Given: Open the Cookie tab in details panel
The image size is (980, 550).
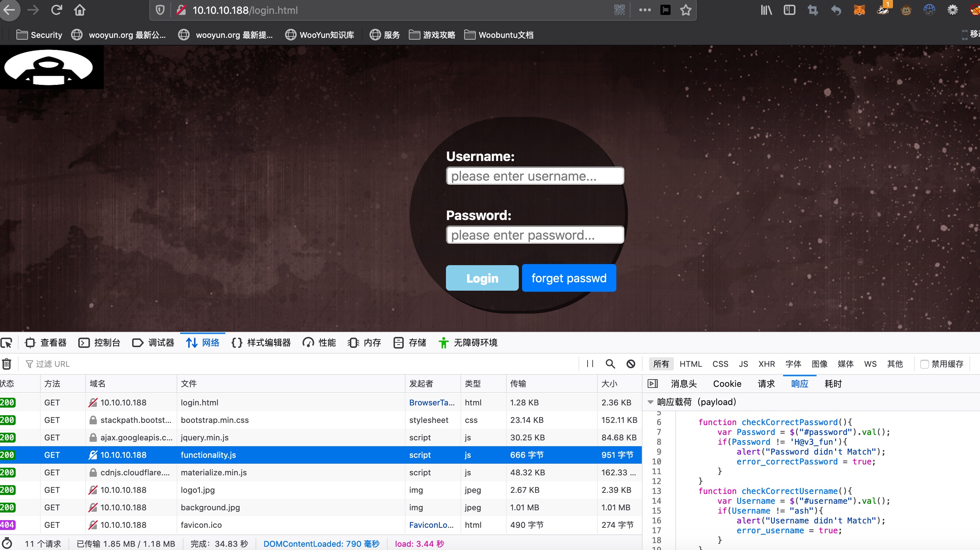Looking at the screenshot, I should coord(727,384).
